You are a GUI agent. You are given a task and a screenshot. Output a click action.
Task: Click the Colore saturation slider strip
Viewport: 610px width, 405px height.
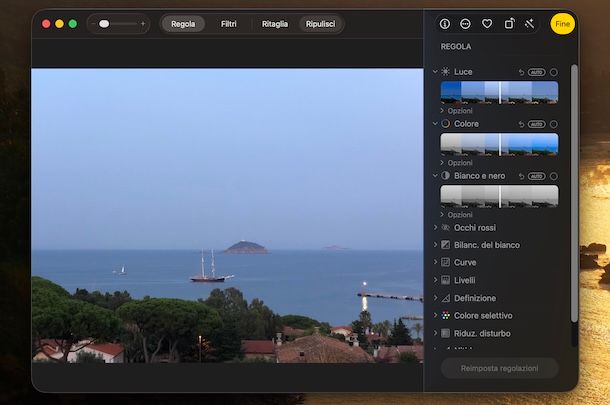tap(500, 144)
